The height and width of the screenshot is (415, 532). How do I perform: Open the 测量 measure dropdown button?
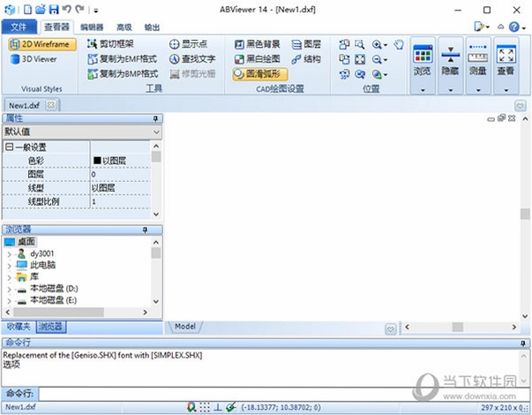[478, 66]
